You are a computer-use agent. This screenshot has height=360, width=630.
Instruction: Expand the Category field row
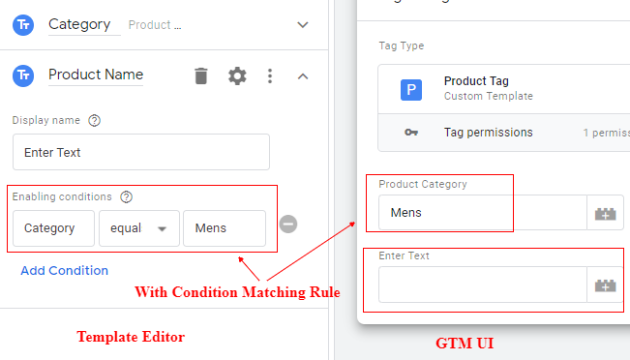(303, 25)
